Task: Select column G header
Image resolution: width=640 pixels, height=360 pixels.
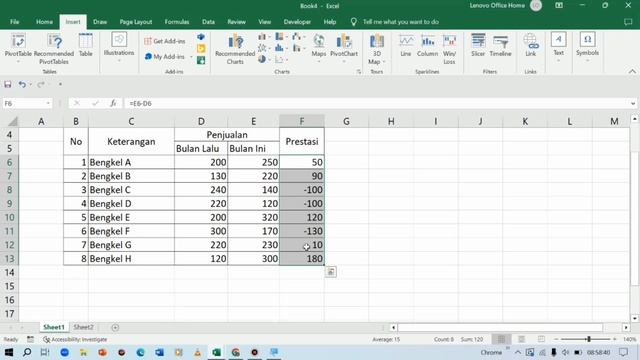Action: point(346,121)
